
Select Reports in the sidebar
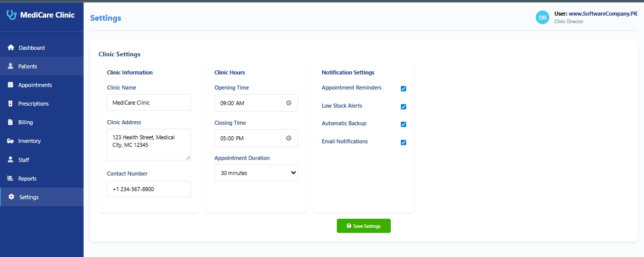coord(42,178)
